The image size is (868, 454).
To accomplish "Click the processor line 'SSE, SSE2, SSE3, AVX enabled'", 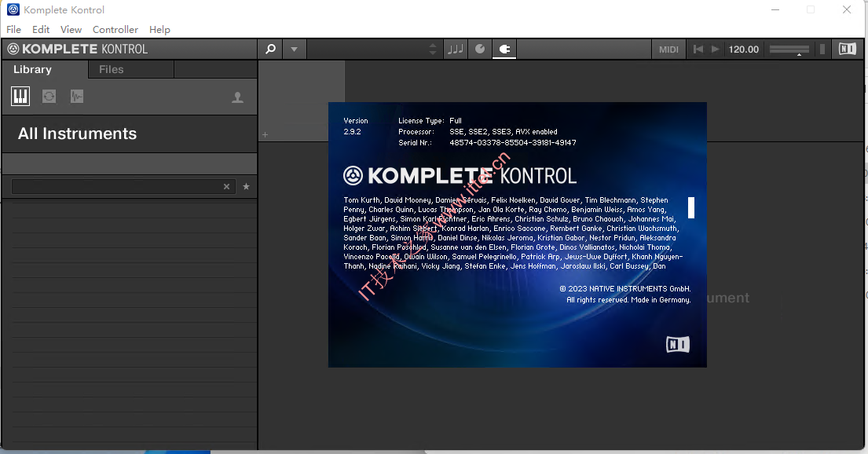I will click(x=504, y=132).
